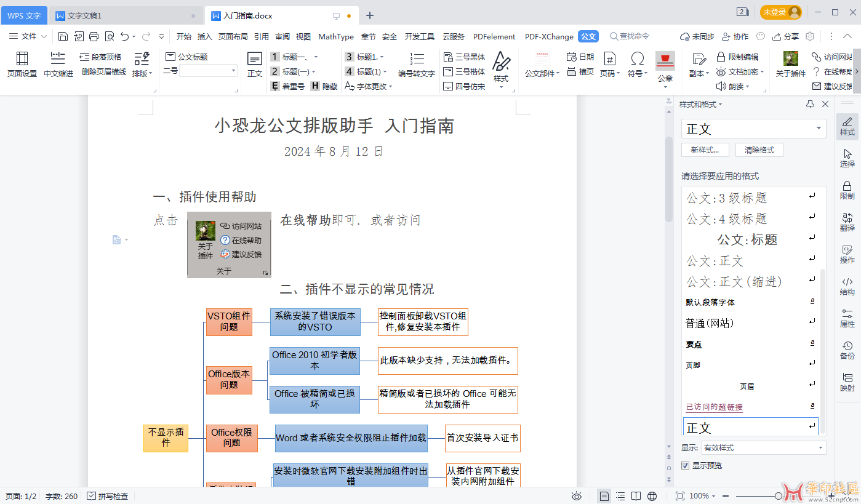Click the 朗读 read aloud speaker

tap(733, 86)
